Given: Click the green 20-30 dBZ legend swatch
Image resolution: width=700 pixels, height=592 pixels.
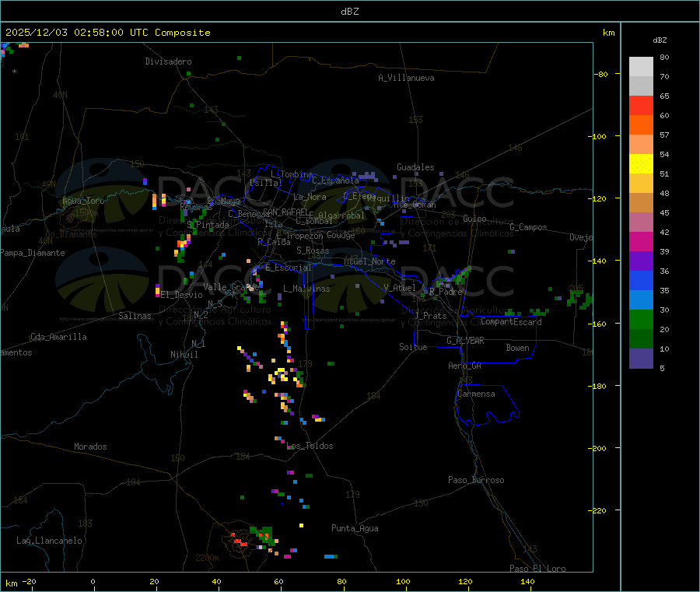Looking at the screenshot, I should (x=641, y=319).
